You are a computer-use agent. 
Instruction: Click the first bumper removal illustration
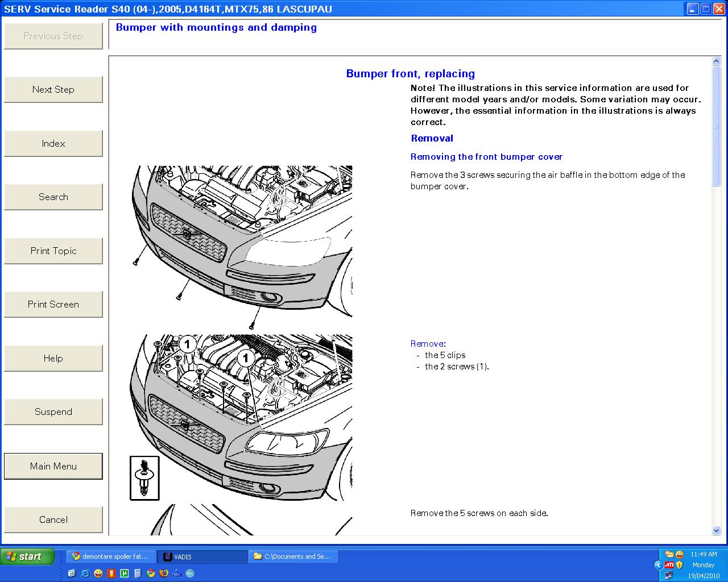pos(241,247)
